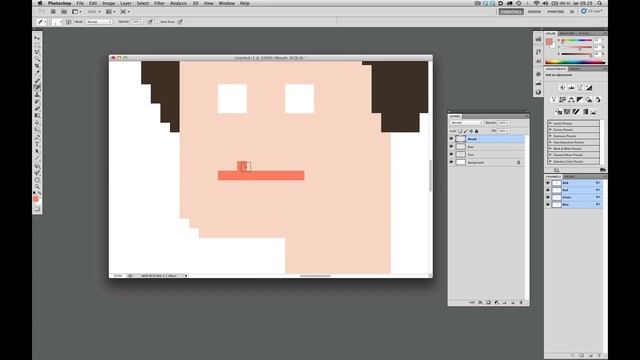Select the Hand tool
Image resolution: width=640 pixels, height=360 pixels.
[37, 180]
